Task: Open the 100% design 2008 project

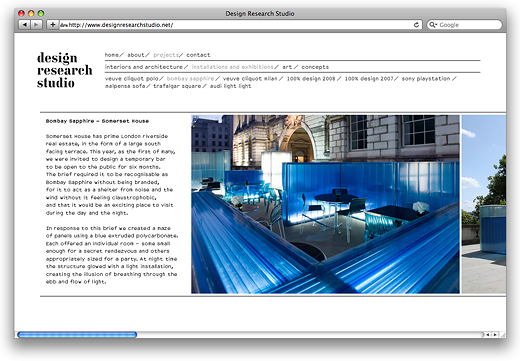Action: click(x=311, y=79)
